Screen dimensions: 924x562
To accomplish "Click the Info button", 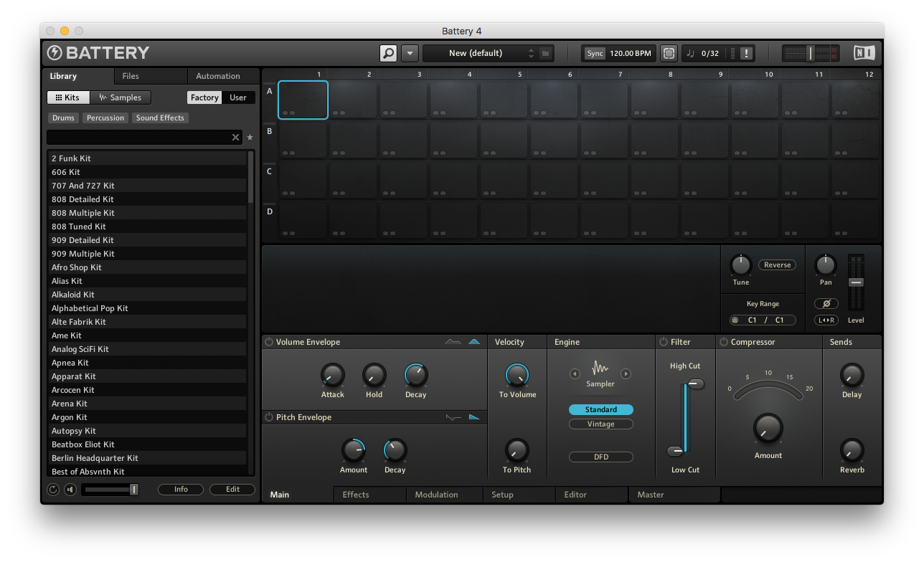I will coord(181,490).
